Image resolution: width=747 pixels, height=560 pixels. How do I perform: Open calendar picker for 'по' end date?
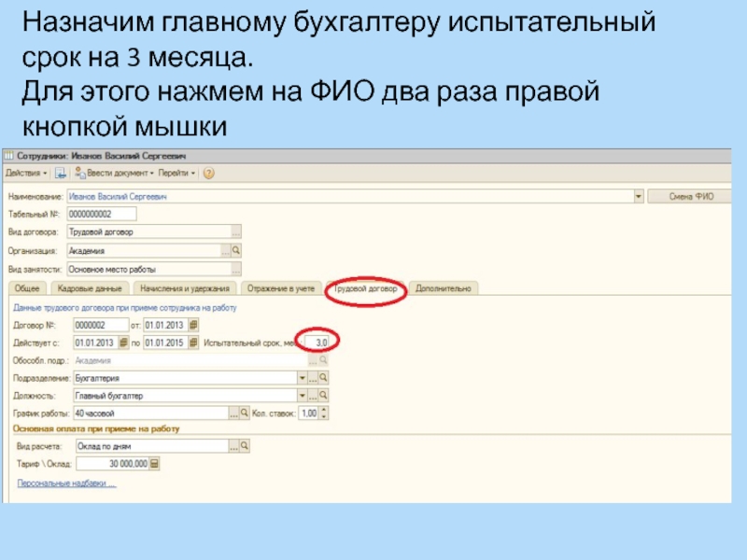tap(193, 343)
